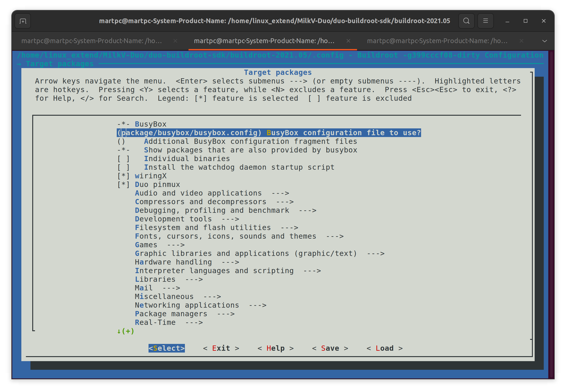
Task: Open the tab list dropdown chevron
Action: (545, 41)
